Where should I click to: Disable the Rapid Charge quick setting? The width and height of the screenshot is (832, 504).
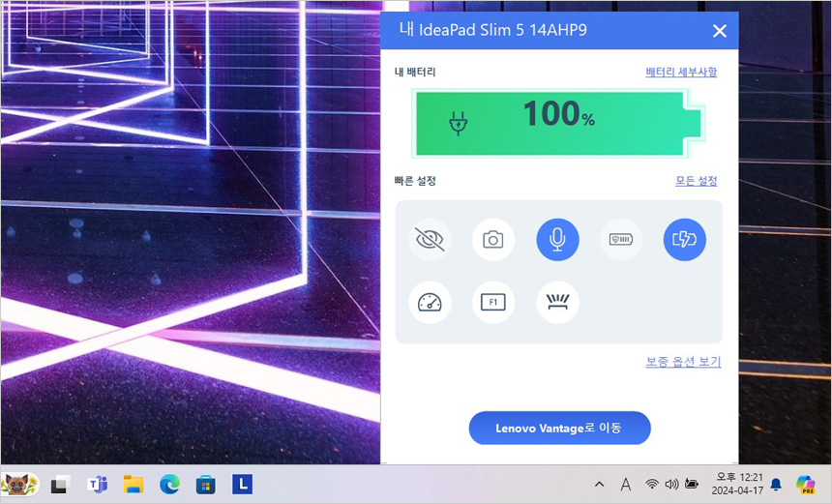tap(684, 239)
